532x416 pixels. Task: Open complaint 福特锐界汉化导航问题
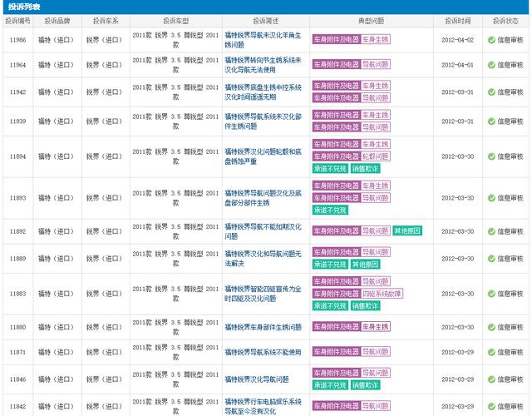[257, 379]
